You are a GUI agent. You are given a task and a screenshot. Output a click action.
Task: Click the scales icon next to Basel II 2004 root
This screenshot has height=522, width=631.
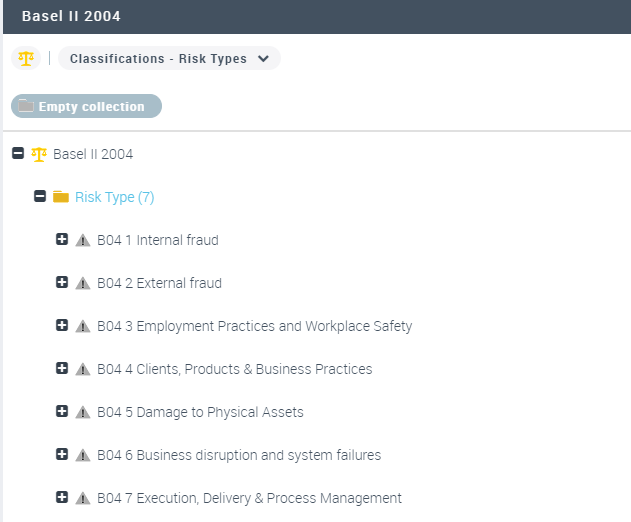click(x=39, y=154)
